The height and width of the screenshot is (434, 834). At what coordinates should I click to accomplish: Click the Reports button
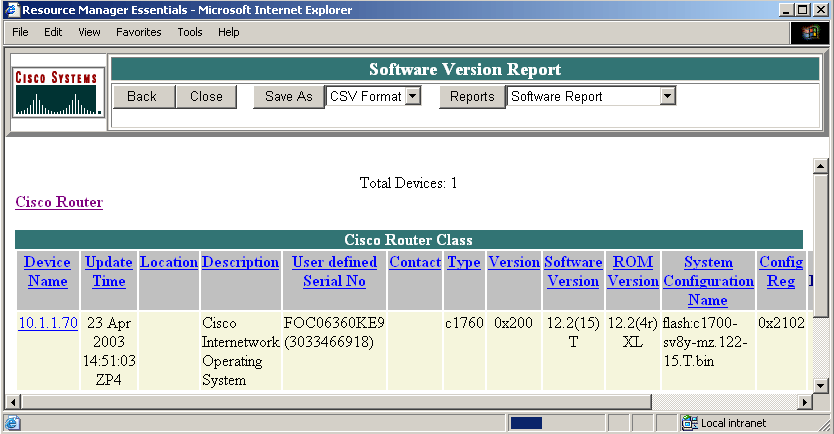[x=472, y=96]
